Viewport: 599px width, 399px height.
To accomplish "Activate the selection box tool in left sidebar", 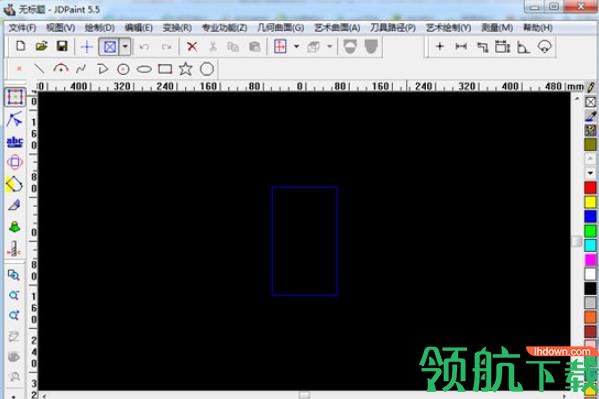I will 15,97.
